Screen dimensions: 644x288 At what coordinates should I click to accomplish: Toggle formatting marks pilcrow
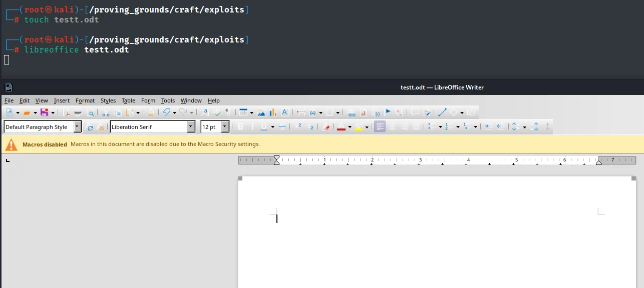coord(228,112)
